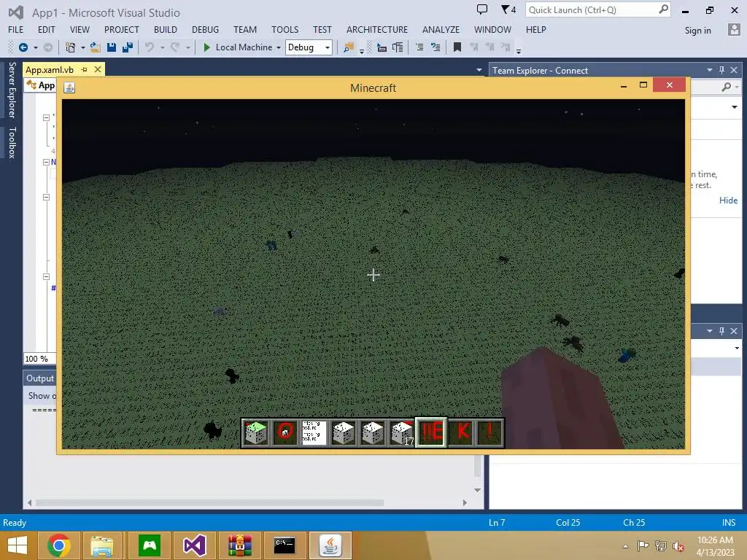Image resolution: width=747 pixels, height=560 pixels.
Task: Toggle a bookmark with the bookmark icon
Action: (457, 47)
